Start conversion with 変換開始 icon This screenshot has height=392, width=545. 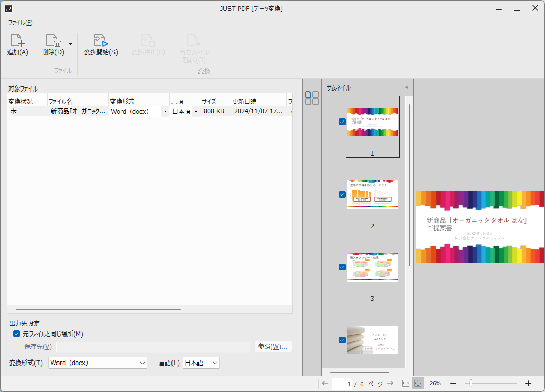101,41
